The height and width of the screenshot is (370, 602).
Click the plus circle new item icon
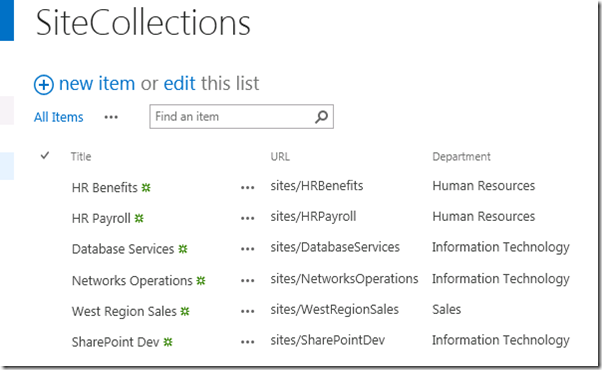[44, 84]
